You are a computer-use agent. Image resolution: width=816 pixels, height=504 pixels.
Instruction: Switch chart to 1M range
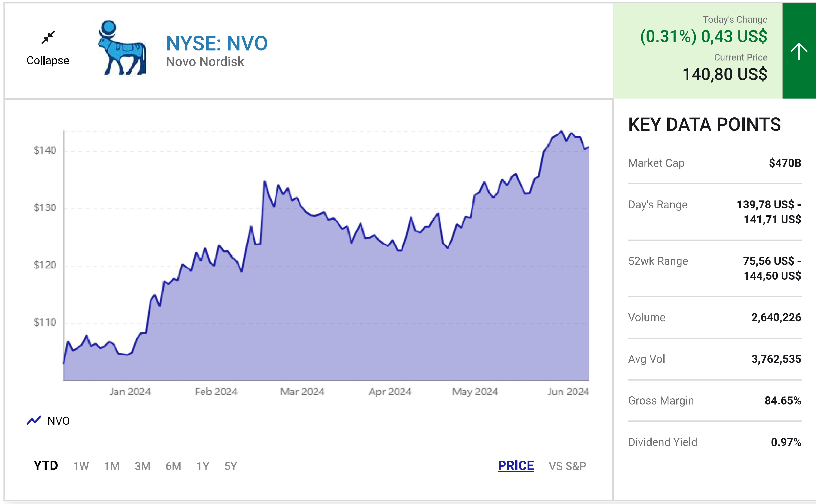[x=112, y=466]
